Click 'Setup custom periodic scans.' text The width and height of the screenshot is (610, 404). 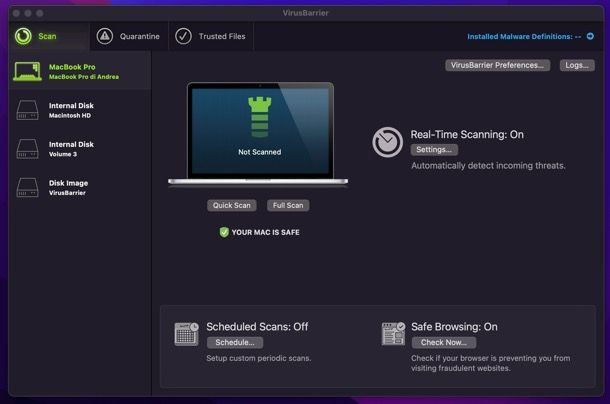[259, 358]
